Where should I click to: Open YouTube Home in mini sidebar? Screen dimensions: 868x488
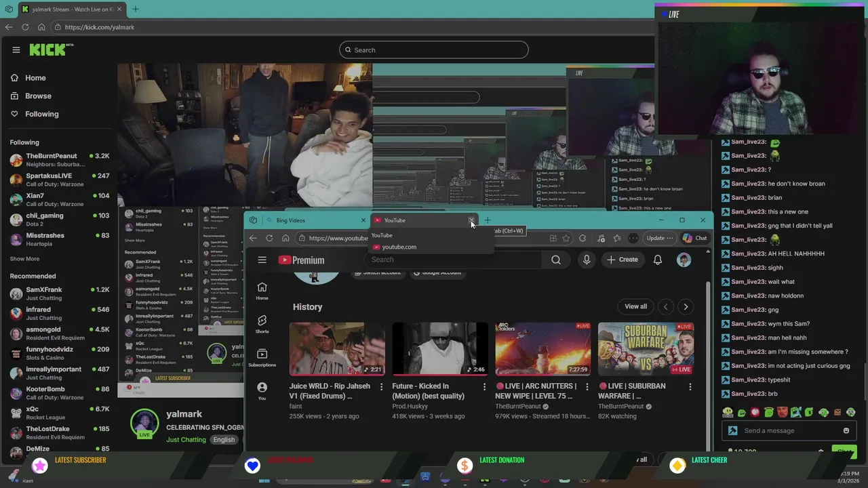point(262,291)
